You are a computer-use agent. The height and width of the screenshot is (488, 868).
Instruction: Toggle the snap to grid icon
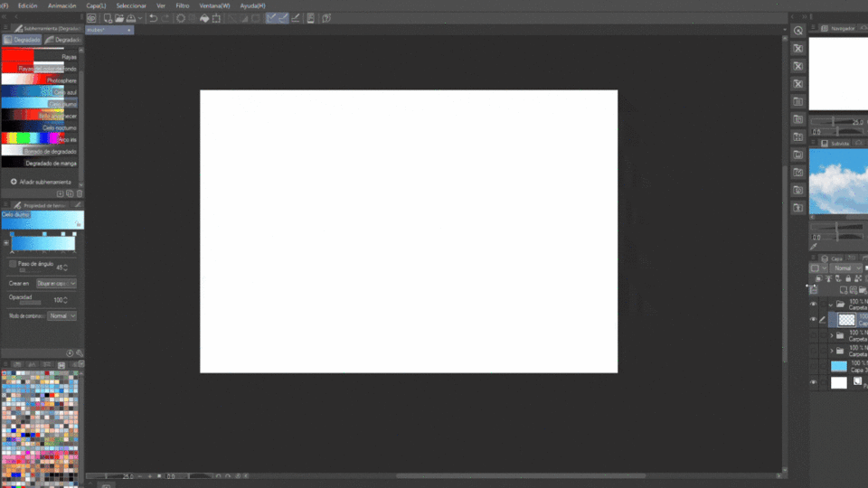coord(296,18)
